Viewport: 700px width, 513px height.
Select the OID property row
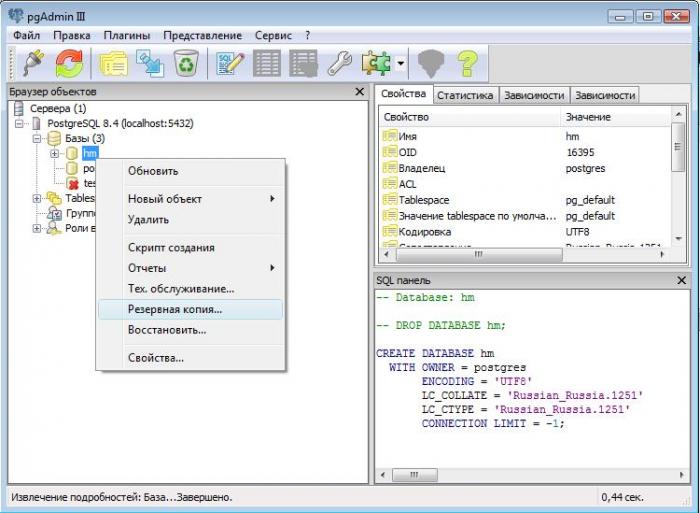pos(525,153)
